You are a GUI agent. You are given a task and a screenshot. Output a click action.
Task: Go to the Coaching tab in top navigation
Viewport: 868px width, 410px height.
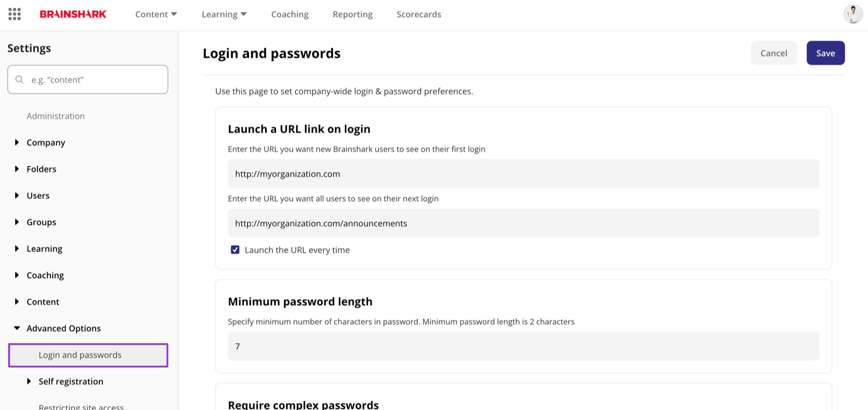tap(290, 14)
